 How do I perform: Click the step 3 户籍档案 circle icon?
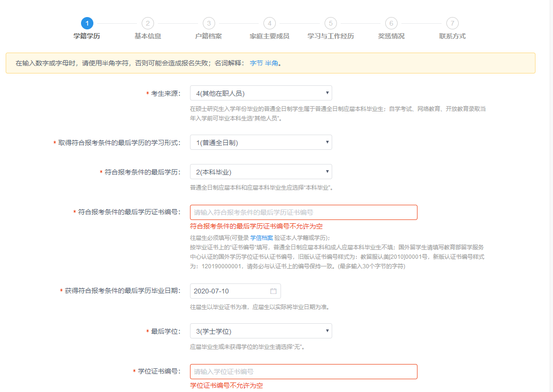coord(209,22)
